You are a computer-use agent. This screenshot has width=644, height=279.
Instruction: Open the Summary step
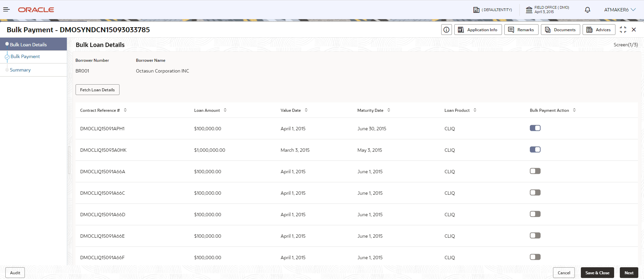20,70
